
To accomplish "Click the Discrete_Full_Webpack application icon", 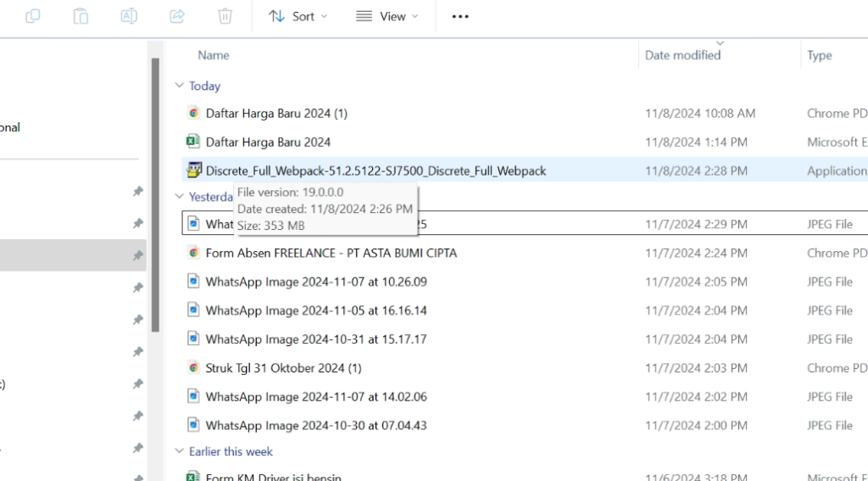I will [x=193, y=171].
